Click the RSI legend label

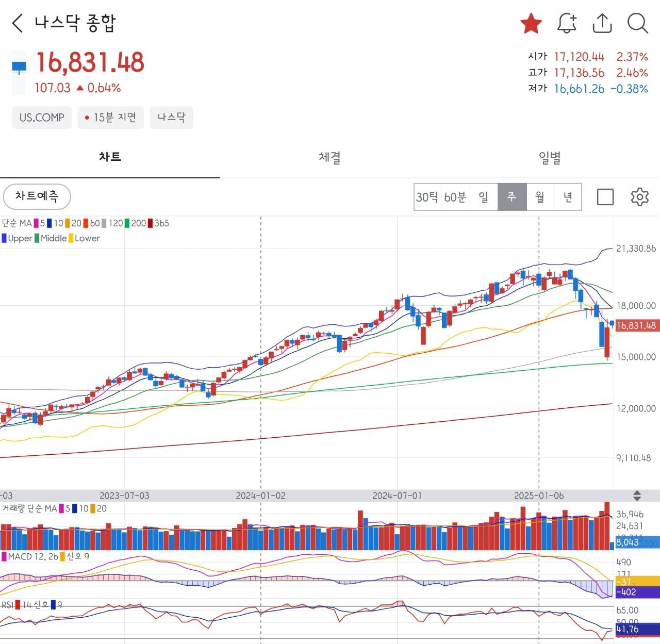[7, 604]
